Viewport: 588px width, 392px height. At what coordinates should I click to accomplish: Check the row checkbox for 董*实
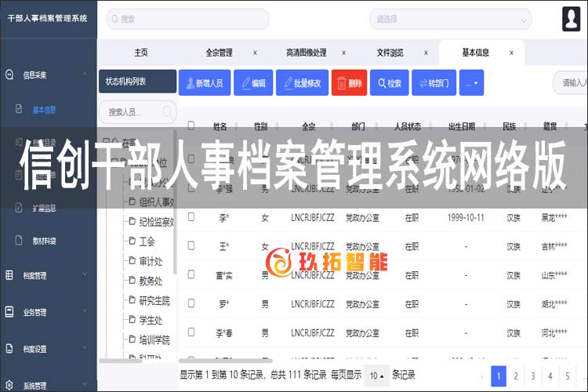191,274
